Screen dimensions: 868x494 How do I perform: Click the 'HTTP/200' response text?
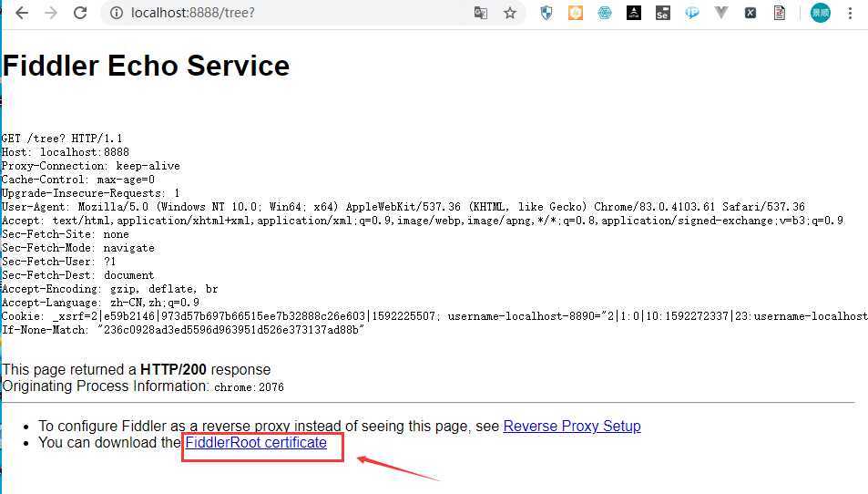tap(173, 369)
